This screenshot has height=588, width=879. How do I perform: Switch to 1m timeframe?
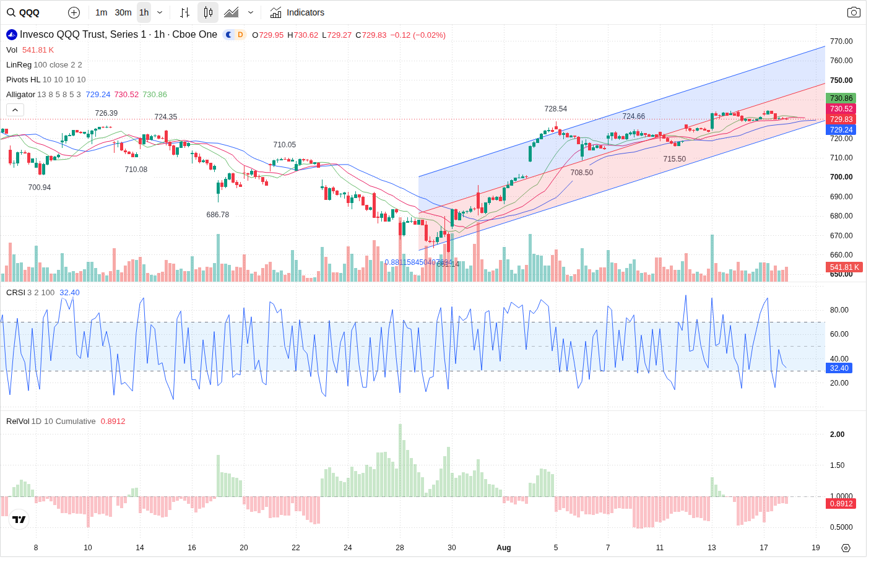102,12
